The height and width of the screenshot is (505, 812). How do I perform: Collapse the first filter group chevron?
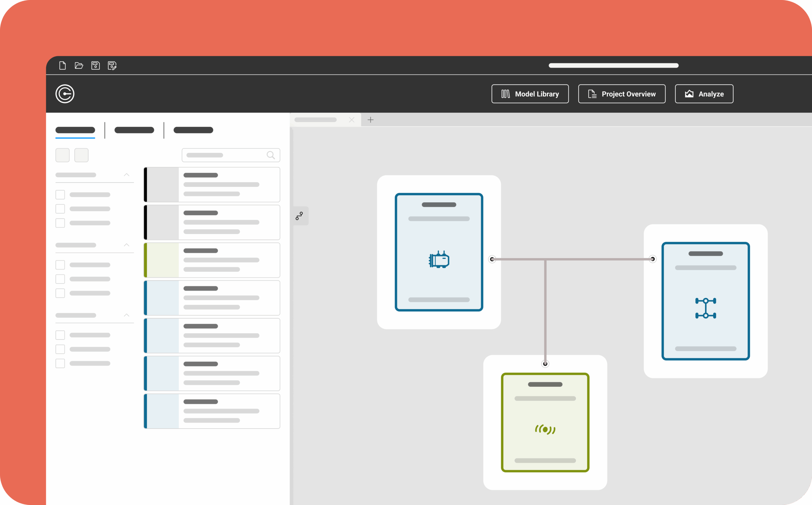point(127,175)
